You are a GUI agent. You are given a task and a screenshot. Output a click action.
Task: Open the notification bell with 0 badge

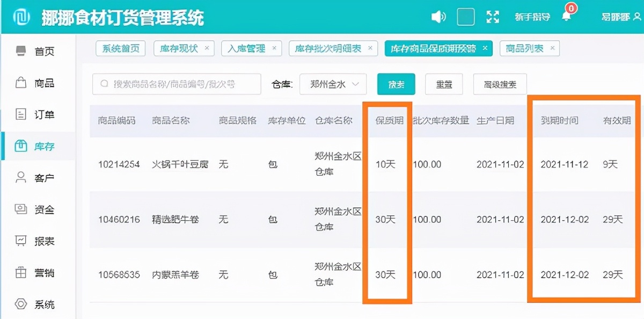point(565,16)
